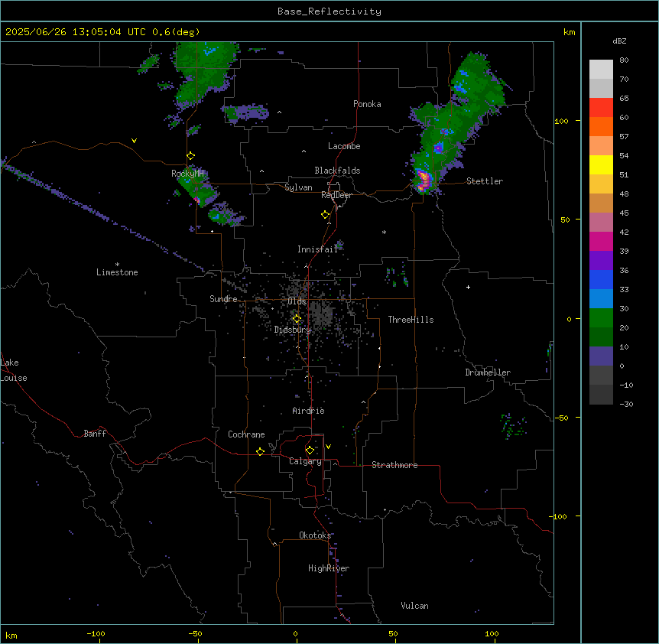Click the dBZ legend heading

click(619, 41)
